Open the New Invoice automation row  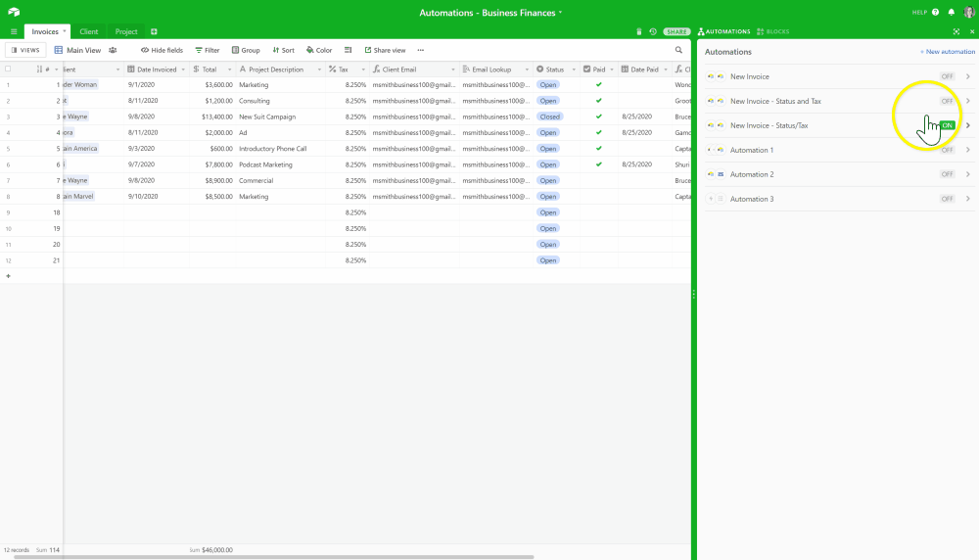(x=840, y=76)
